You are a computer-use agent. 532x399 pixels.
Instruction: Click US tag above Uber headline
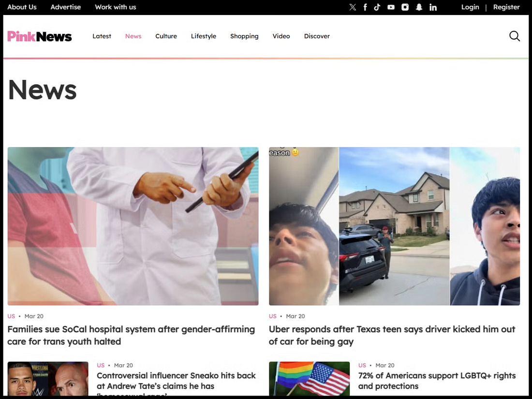point(273,316)
